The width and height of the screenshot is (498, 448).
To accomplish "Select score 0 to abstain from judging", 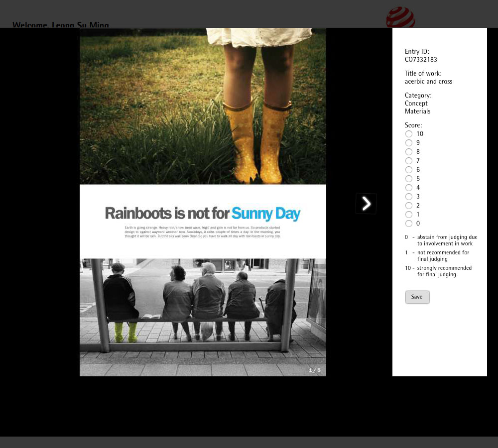I will click(409, 224).
